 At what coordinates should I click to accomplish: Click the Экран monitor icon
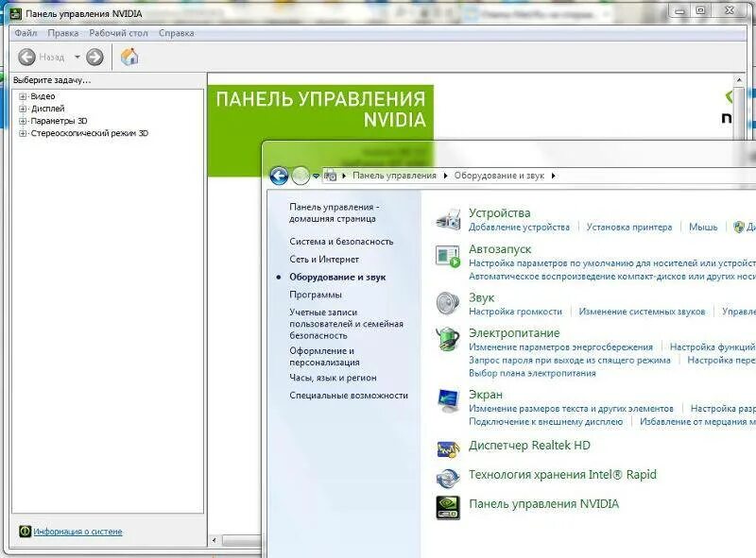point(448,400)
